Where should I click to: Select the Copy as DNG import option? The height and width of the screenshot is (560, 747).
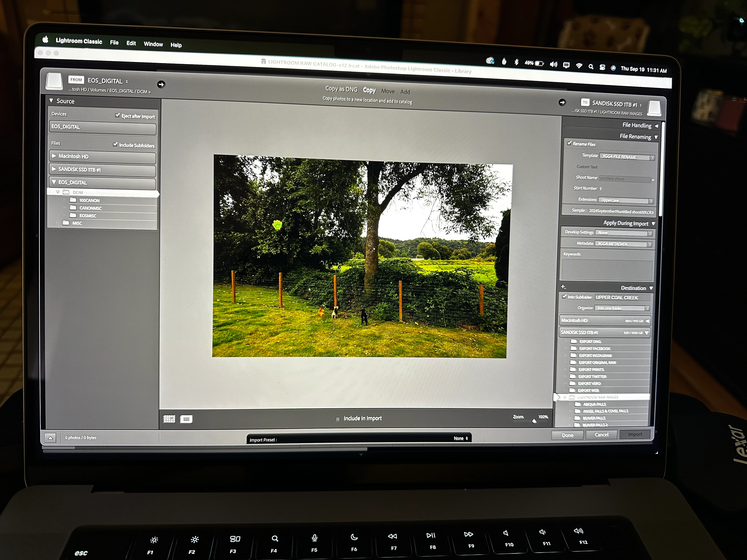[x=341, y=89]
